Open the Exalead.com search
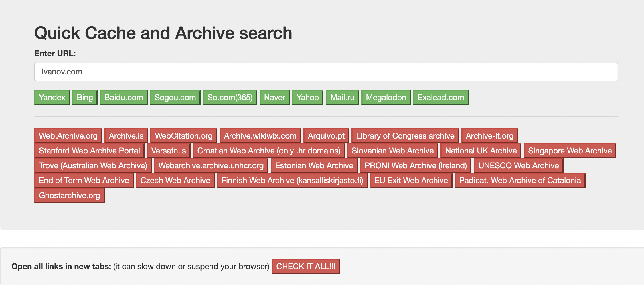This screenshot has height=296, width=644. tap(440, 97)
